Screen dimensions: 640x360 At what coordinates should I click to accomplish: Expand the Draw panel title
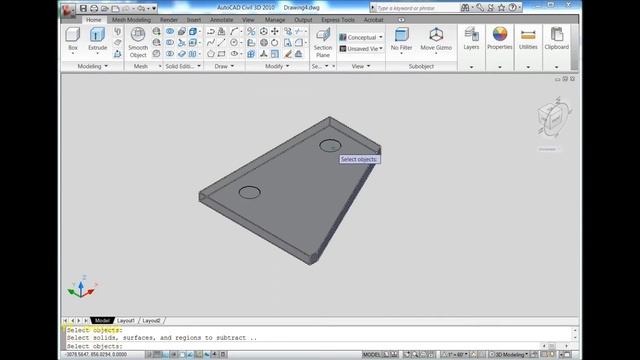click(224, 66)
